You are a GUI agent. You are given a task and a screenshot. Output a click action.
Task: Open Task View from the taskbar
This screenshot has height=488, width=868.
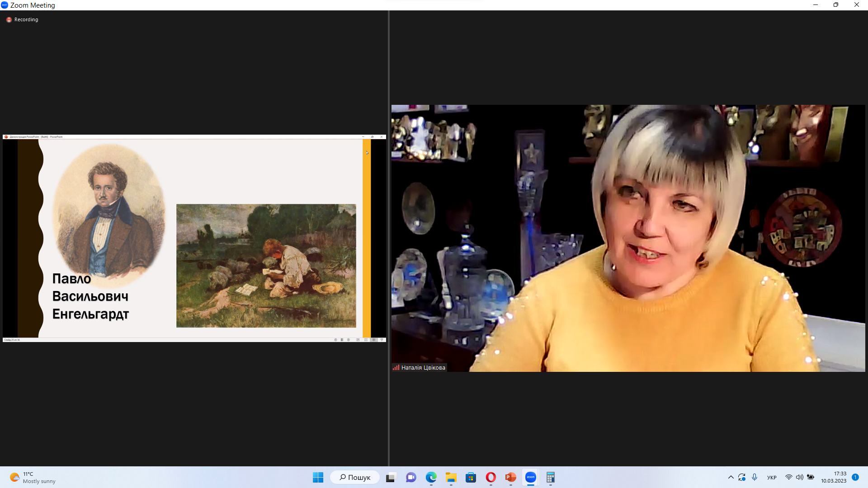[x=391, y=477]
